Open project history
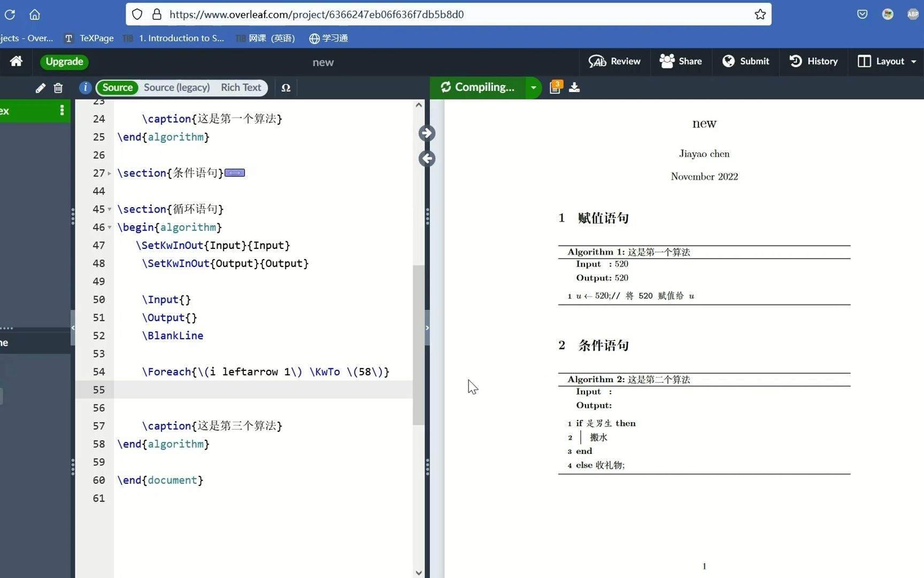Screen dimensions: 924x578 click(813, 62)
